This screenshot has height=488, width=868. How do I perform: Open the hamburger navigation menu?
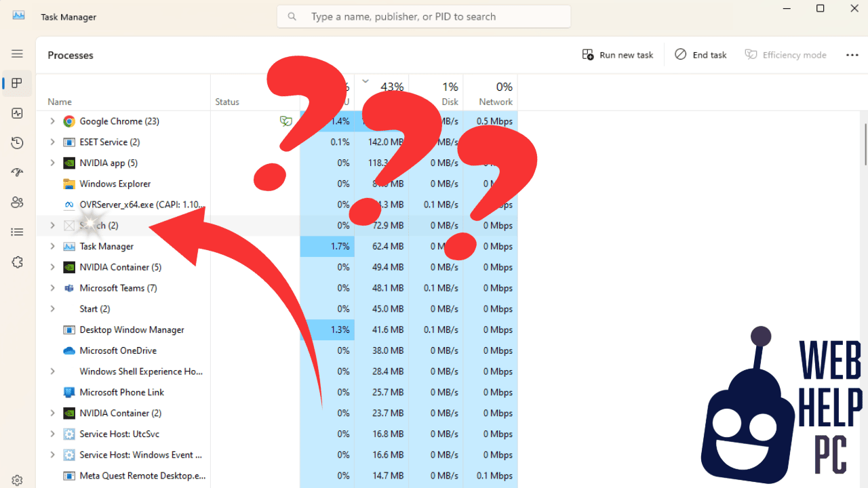[x=17, y=54]
